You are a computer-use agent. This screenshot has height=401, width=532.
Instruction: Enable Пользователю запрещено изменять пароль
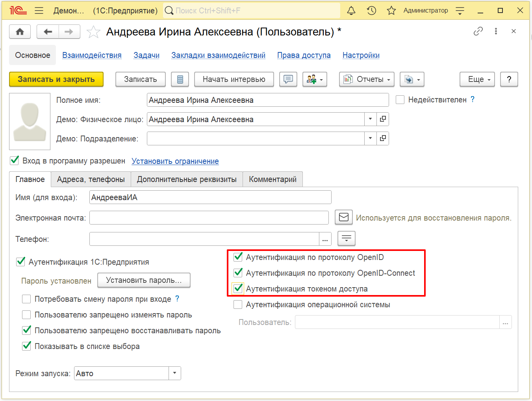tap(26, 315)
